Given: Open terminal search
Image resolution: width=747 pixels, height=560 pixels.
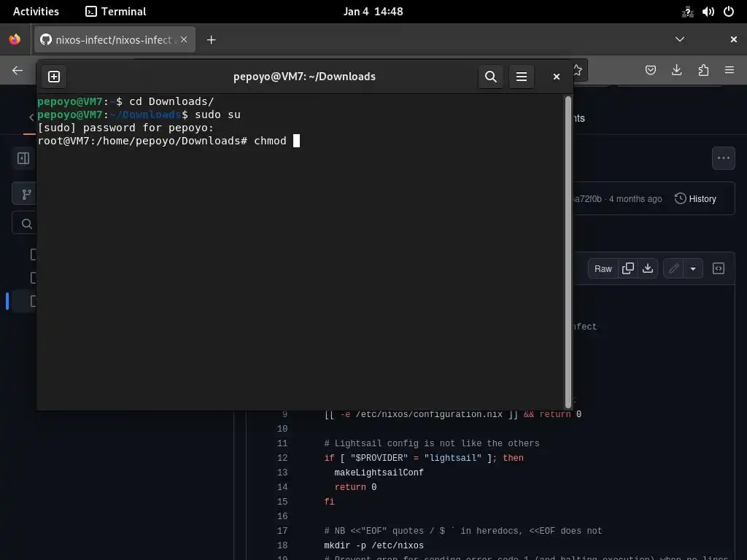Looking at the screenshot, I should point(491,77).
